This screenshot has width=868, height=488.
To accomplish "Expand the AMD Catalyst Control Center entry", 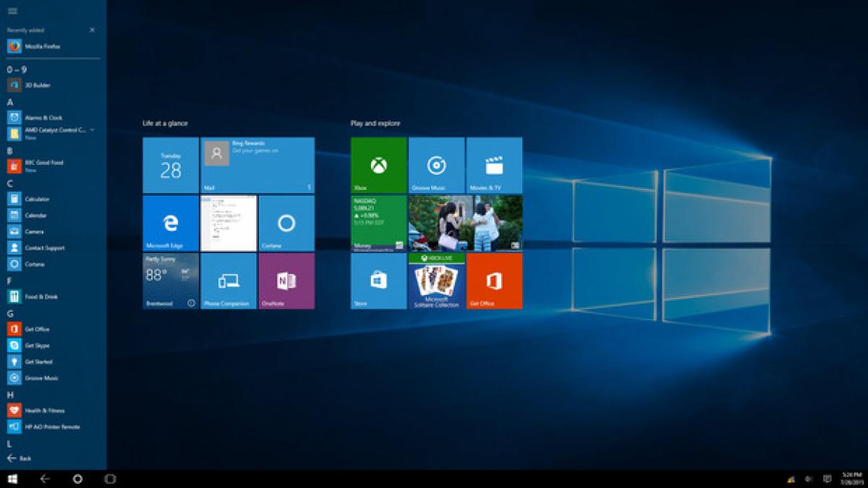I will (x=92, y=130).
